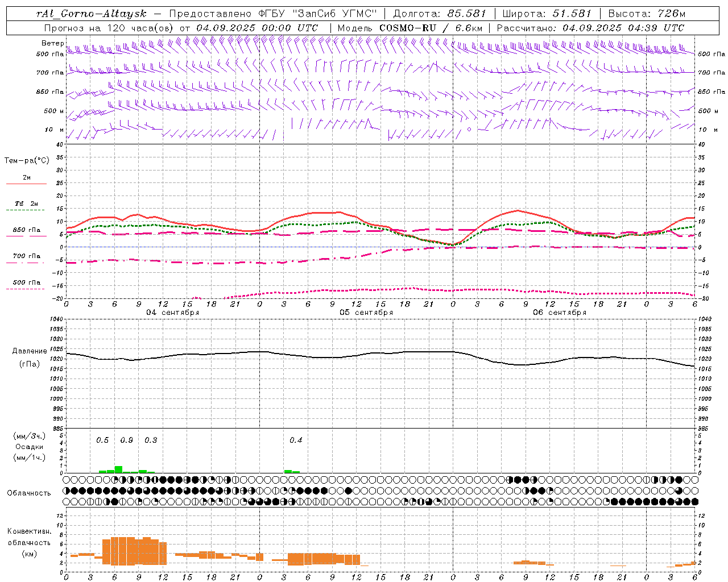The height and width of the screenshot is (582, 728).
Task: Click the precipitation value 0.3
Action: tap(151, 440)
